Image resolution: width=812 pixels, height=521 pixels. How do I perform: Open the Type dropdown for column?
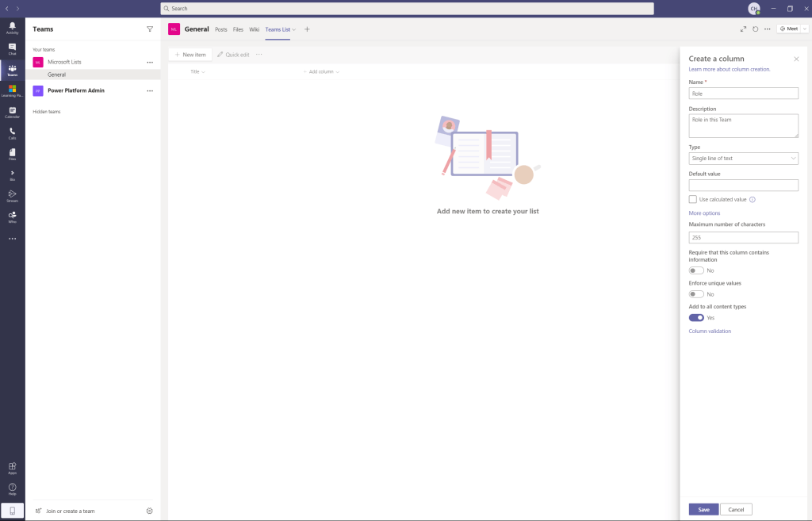(743, 159)
